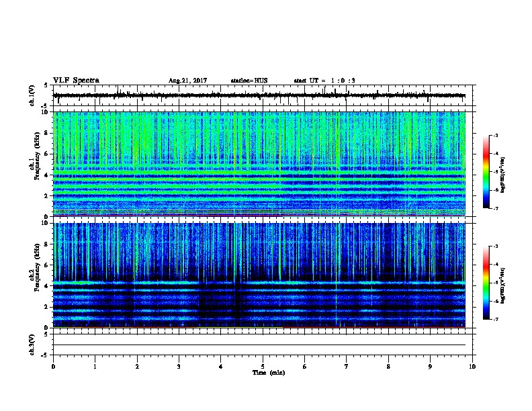This screenshot has width=532, height=411.
Task: Click time axis tick label '7'
Action: [347, 367]
